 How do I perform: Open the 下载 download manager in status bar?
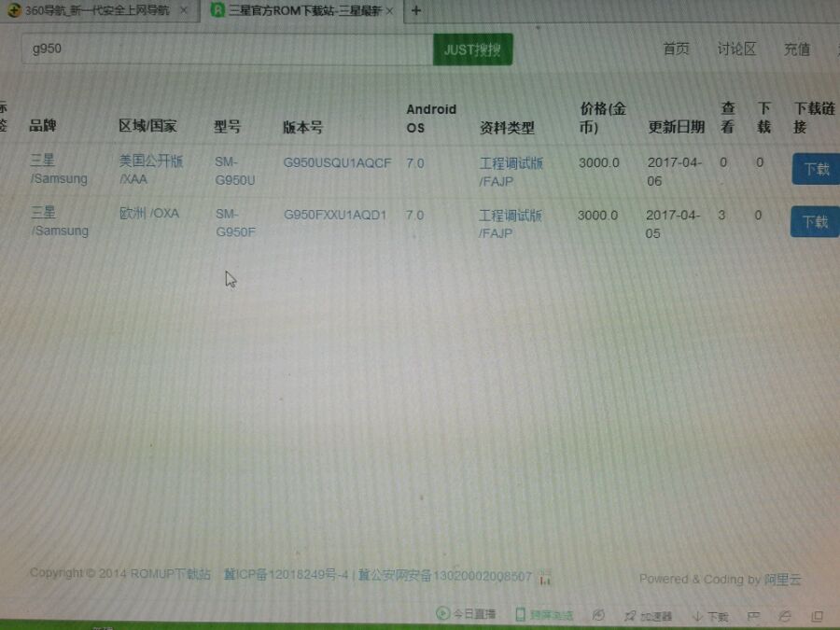click(x=710, y=617)
